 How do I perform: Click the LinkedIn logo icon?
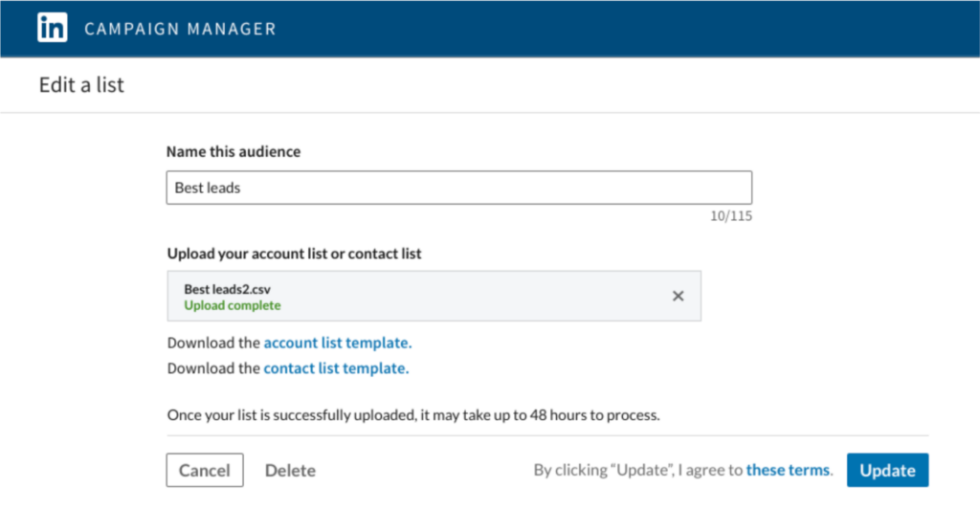(53, 28)
